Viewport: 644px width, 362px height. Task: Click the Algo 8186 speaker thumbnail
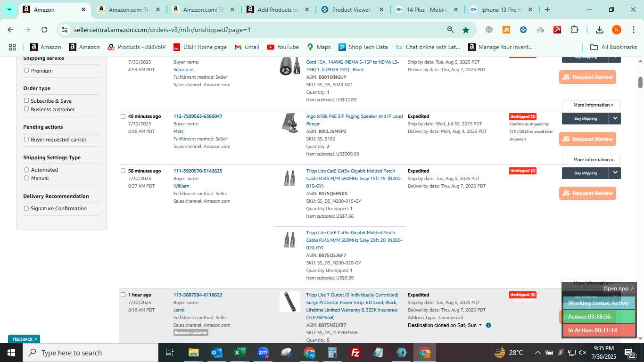[289, 123]
